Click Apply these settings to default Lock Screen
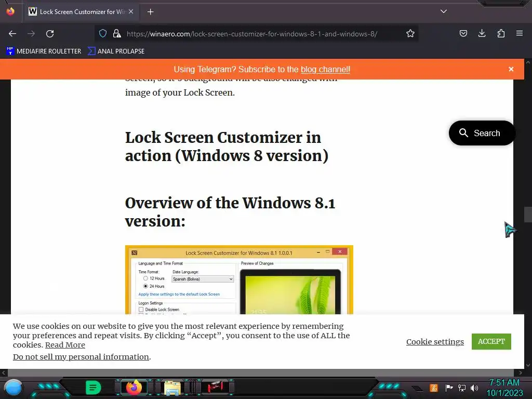The image size is (532, 399). point(179,294)
